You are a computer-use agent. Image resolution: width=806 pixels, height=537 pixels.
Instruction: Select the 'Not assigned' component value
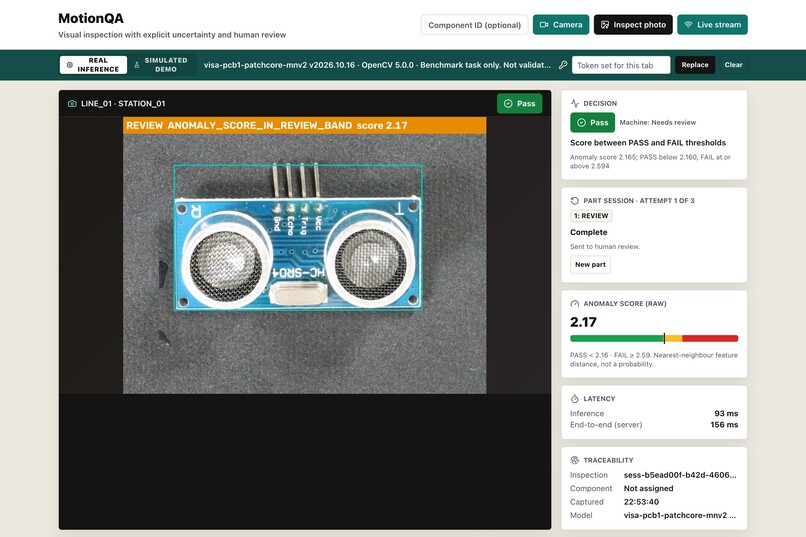point(648,488)
